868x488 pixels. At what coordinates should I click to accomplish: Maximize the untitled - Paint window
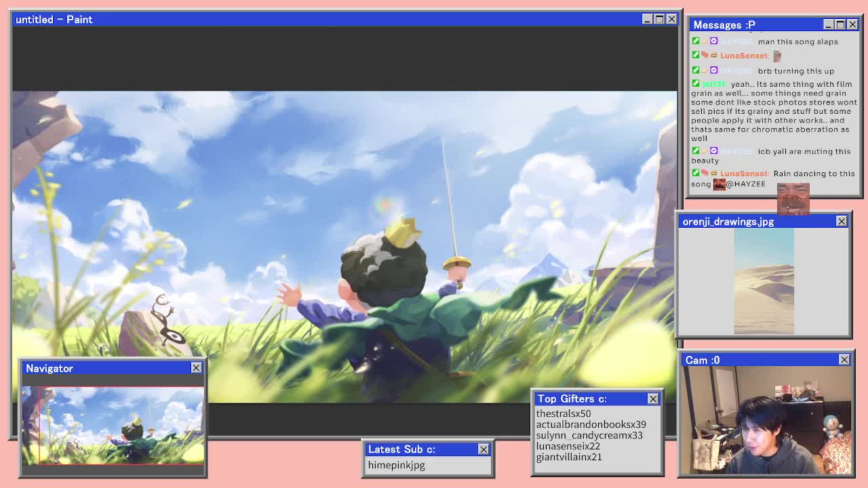659,19
